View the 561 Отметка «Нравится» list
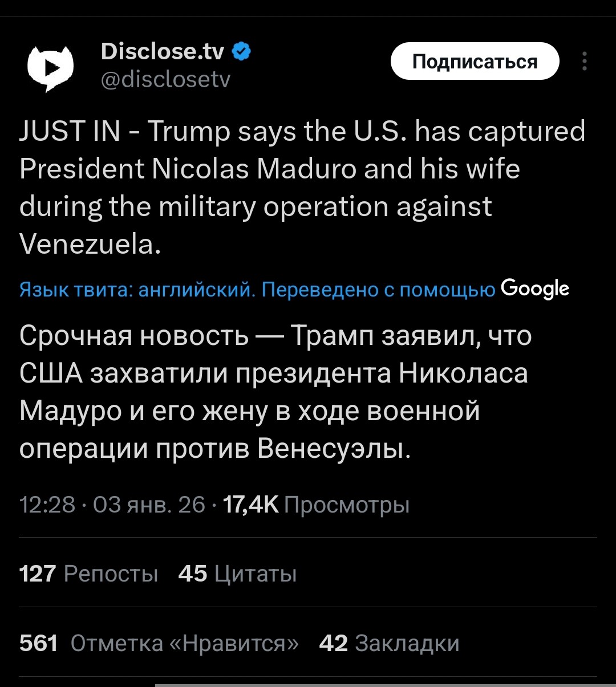This screenshot has height=687, width=616. [159, 643]
